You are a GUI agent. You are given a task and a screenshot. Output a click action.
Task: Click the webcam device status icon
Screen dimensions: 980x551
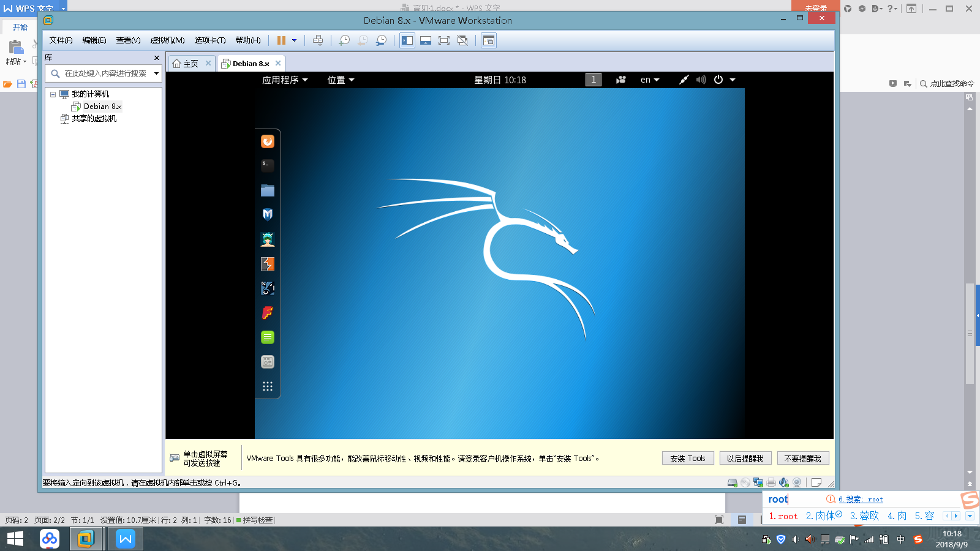(x=797, y=482)
